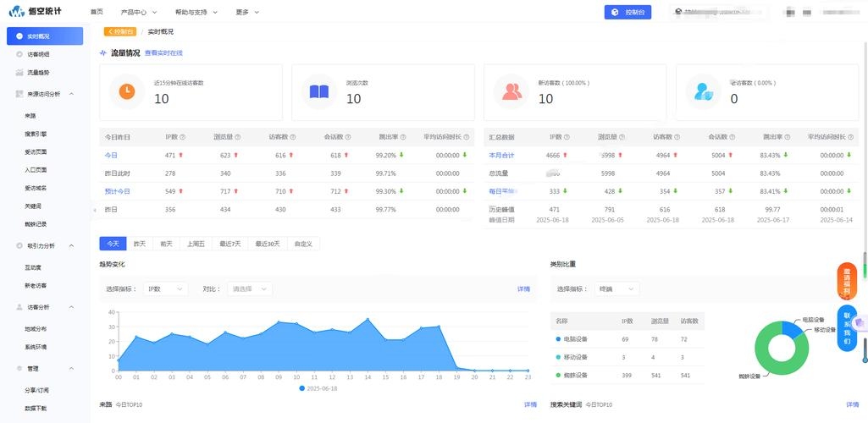Click the returning-visitors icon on the 老访客数 card
Viewport: 868px width, 423px height.
pos(702,91)
